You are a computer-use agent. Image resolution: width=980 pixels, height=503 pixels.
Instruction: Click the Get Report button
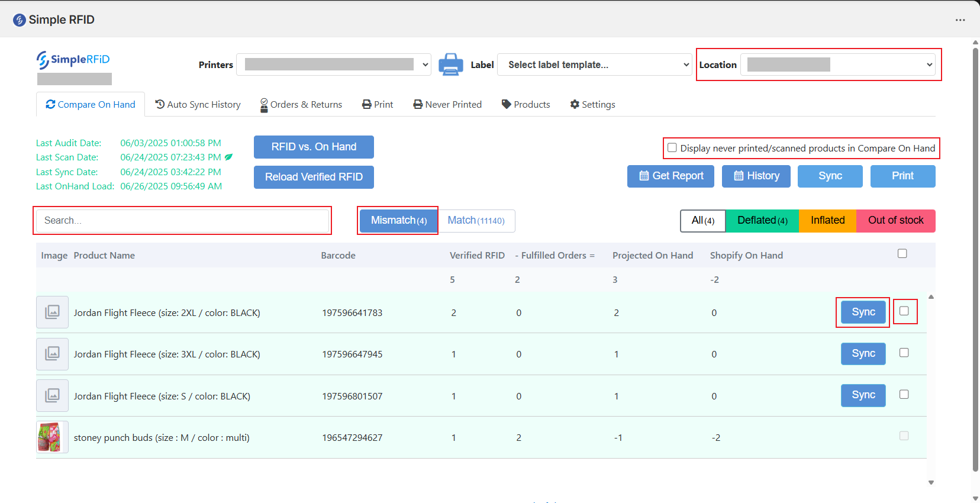[x=670, y=176]
